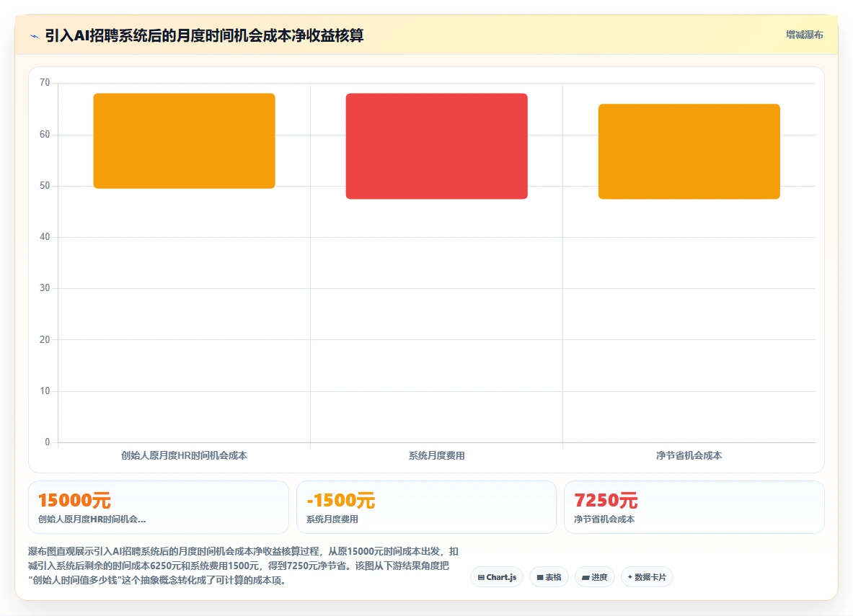
Task: Click the y-axis value 50
Action: 45,185
